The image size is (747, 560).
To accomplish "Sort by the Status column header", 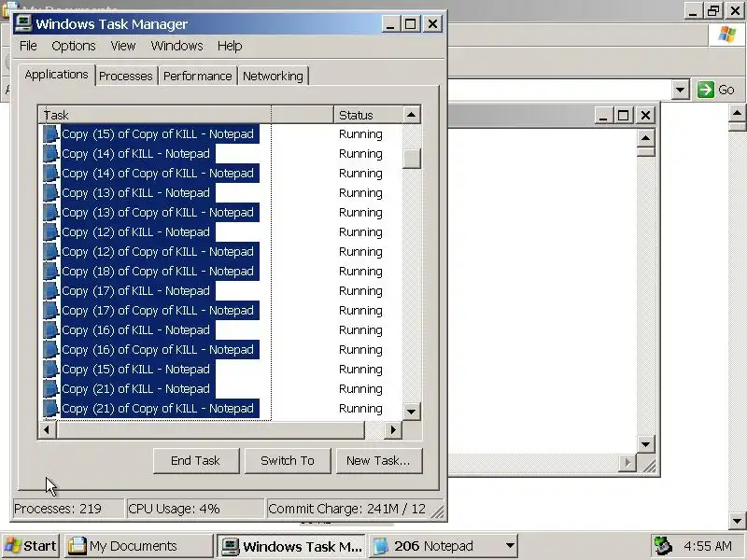I will pos(368,115).
